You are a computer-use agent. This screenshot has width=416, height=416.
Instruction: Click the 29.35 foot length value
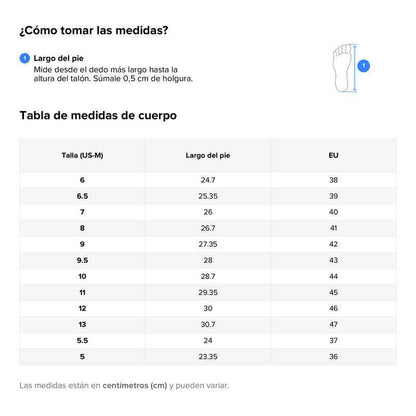click(208, 292)
